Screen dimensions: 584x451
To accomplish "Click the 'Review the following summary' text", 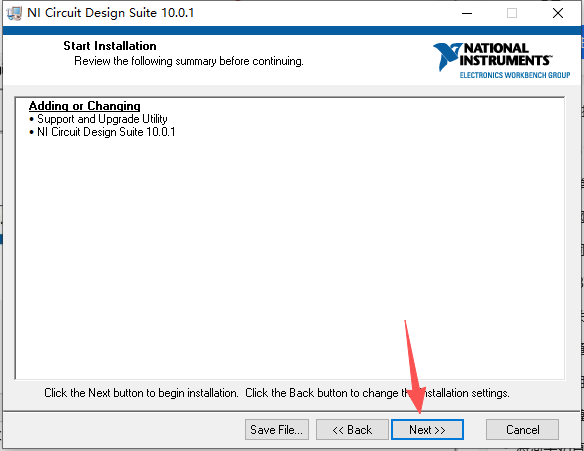I will (x=189, y=61).
